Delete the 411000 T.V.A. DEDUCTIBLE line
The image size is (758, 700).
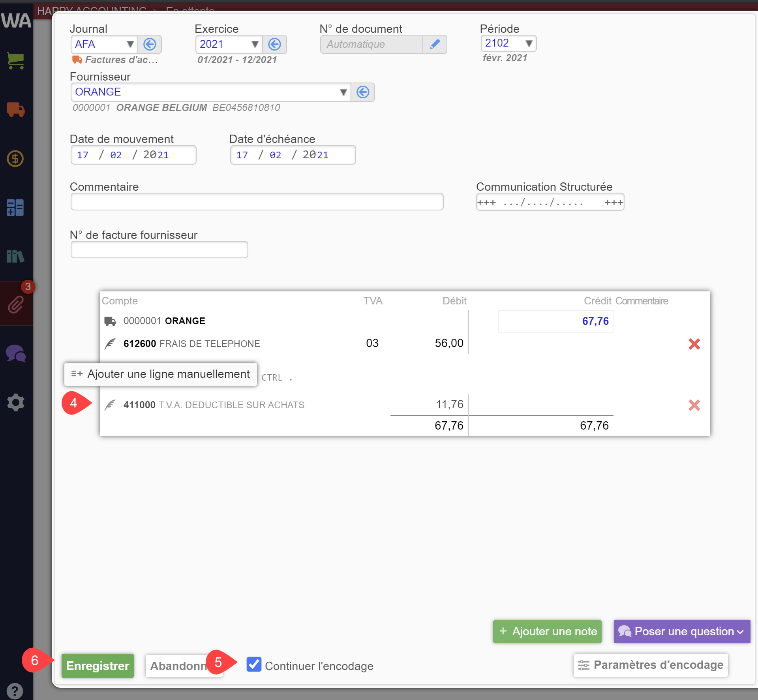(x=694, y=405)
